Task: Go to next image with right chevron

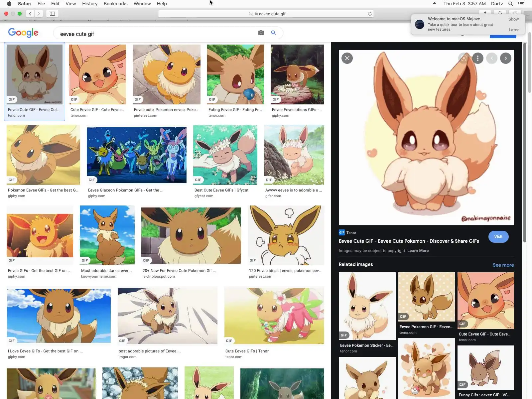Action: click(x=506, y=58)
